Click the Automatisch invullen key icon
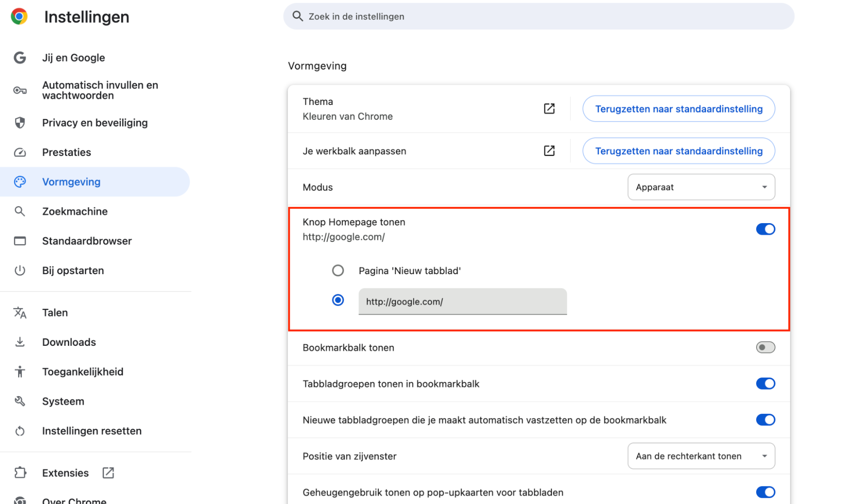 pyautogui.click(x=20, y=90)
